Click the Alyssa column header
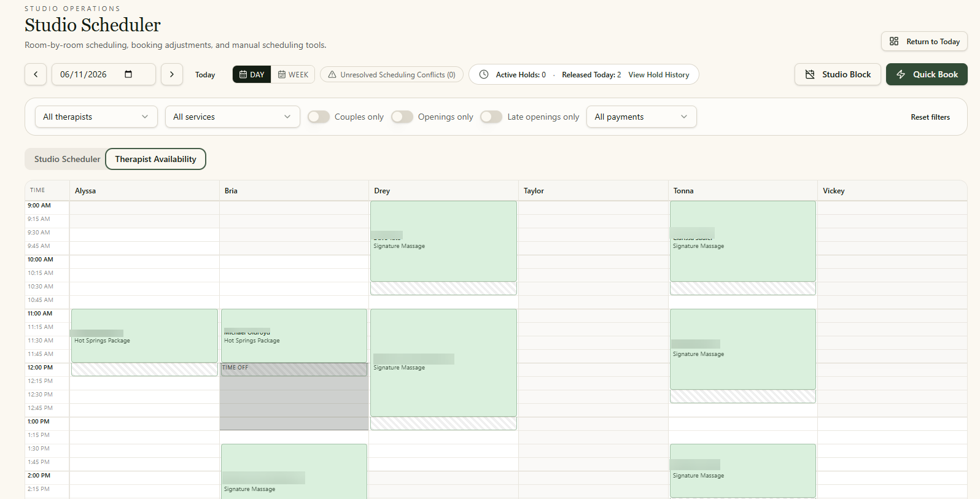 coord(144,191)
